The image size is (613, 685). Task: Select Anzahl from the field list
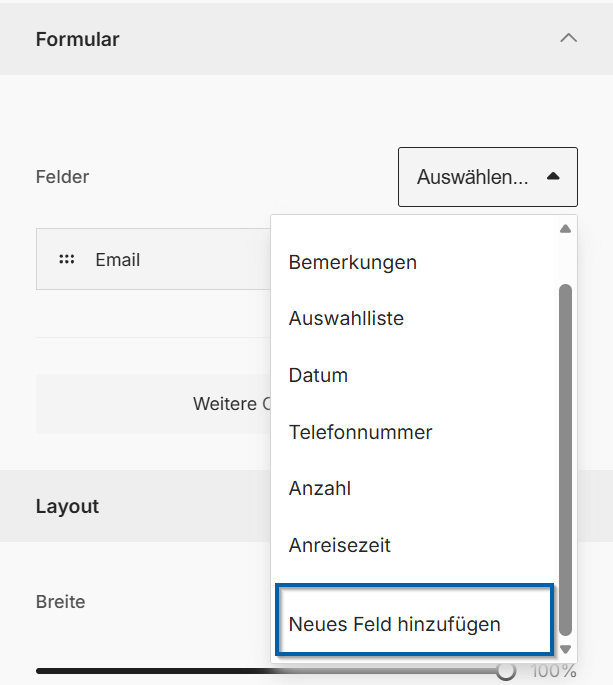tap(320, 489)
